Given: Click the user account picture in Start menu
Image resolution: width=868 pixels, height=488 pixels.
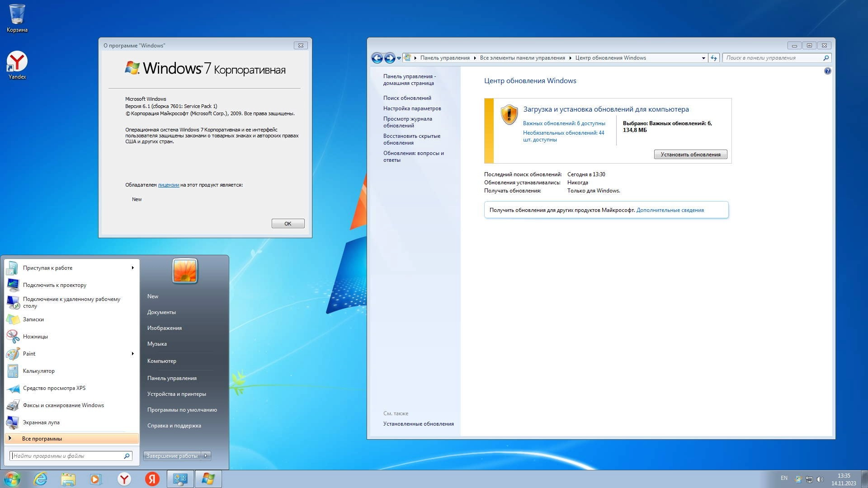Looking at the screenshot, I should click(x=185, y=271).
